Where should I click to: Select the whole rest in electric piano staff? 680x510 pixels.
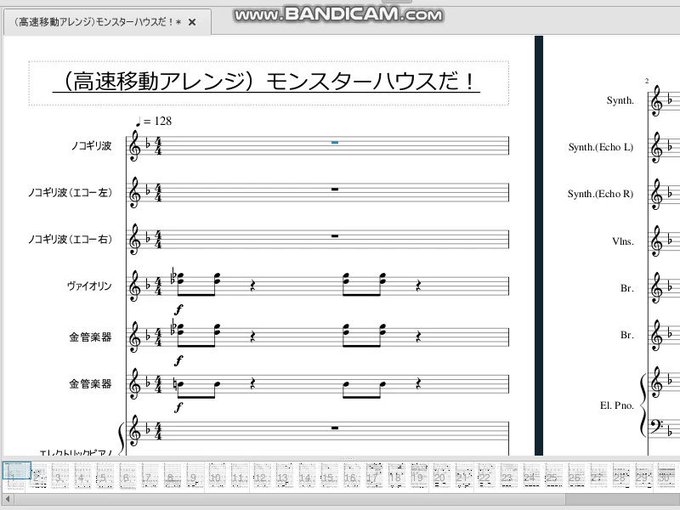334,428
